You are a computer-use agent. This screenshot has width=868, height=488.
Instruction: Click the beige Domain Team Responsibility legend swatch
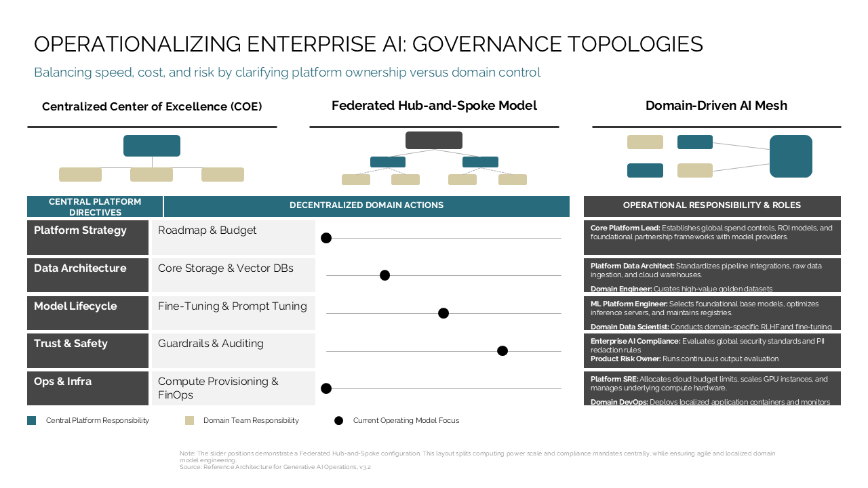tap(189, 420)
